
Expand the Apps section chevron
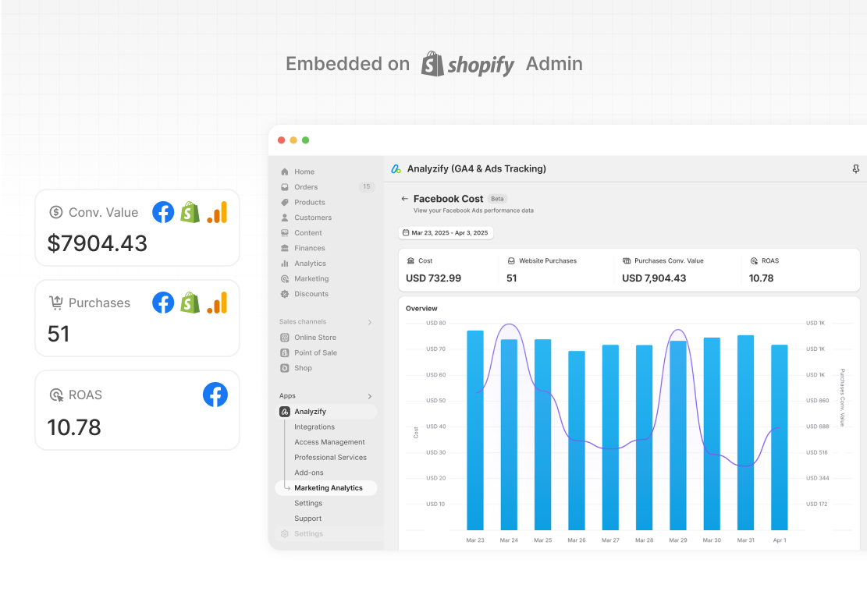click(x=370, y=396)
